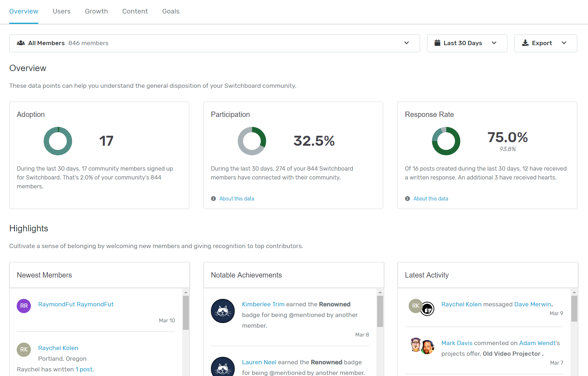The height and width of the screenshot is (376, 588).
Task: Click Adam Wendt's photo avatar
Action: tap(428, 347)
